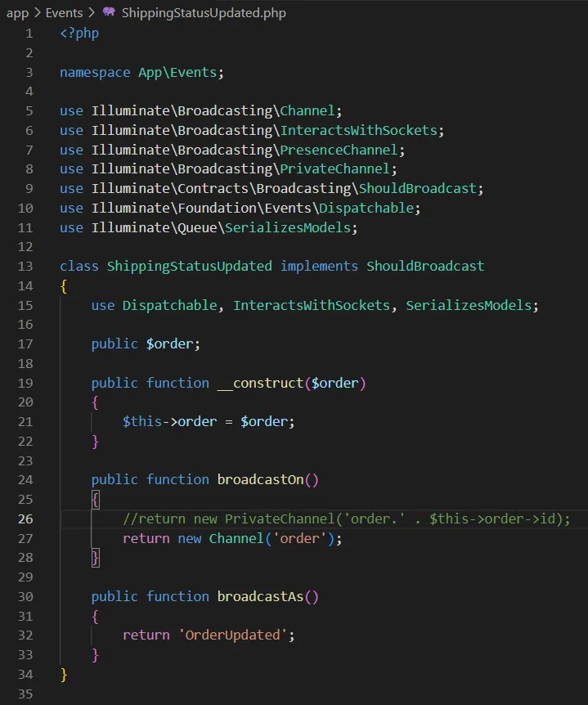Click line number 35 in the gutter
Image resolution: width=588 pixels, height=705 pixels.
tap(25, 694)
